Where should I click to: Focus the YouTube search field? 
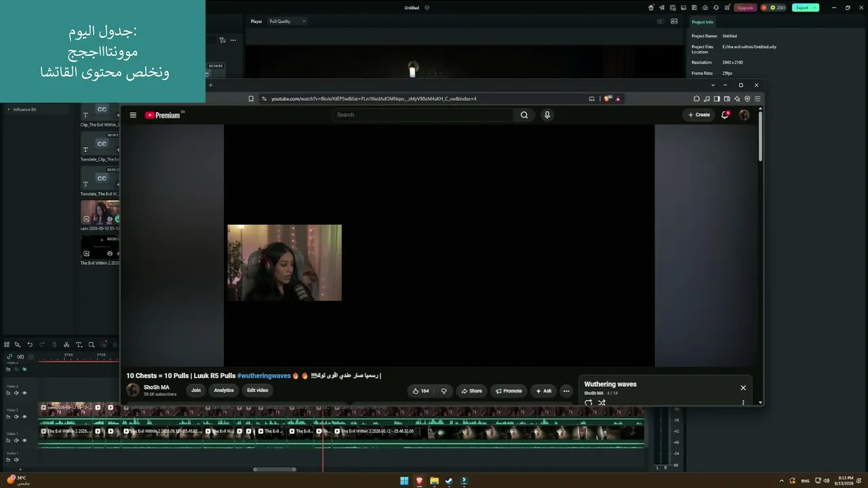(x=422, y=115)
